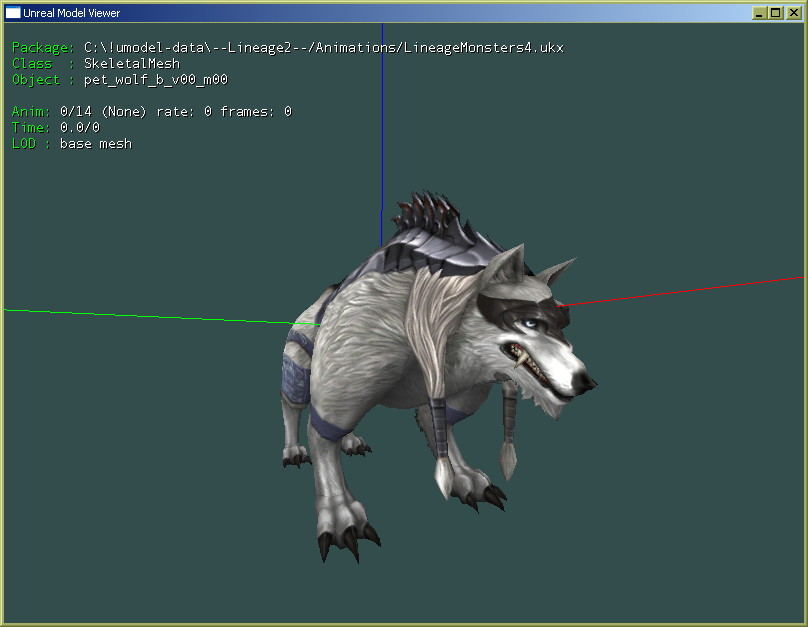
Task: Click the LineageMonsters4.ukx package path text
Action: click(324, 48)
